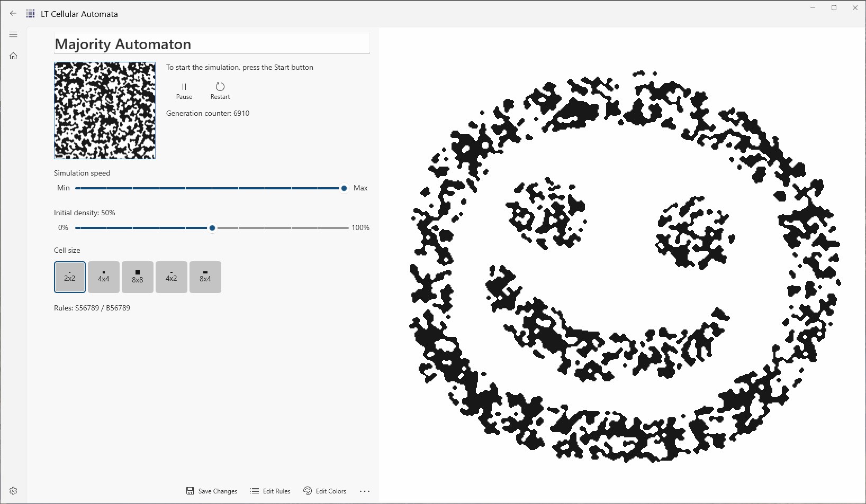Close the LT Cellular Automata window
This screenshot has height=504, width=866.
(855, 8)
